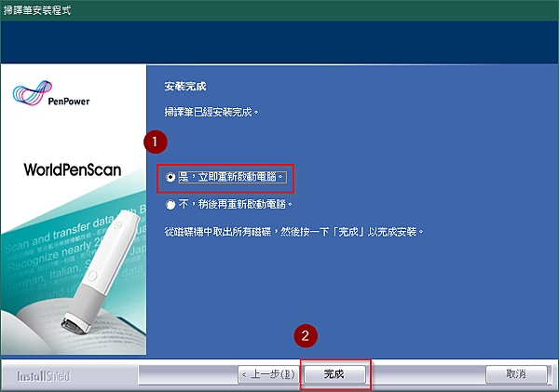Click the InstallShield logo
The height and width of the screenshot is (392, 559).
(44, 376)
